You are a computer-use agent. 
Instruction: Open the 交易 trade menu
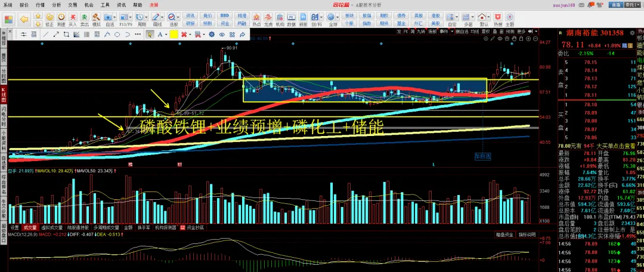pos(73,5)
